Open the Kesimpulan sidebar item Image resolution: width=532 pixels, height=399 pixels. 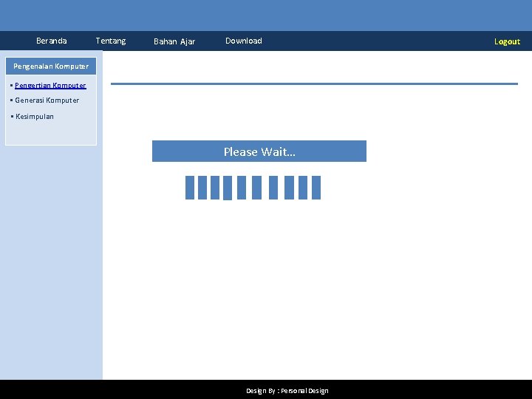pos(35,117)
